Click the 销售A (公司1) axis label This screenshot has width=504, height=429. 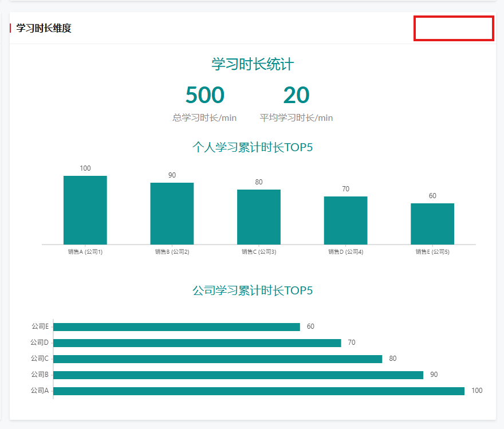(x=85, y=251)
